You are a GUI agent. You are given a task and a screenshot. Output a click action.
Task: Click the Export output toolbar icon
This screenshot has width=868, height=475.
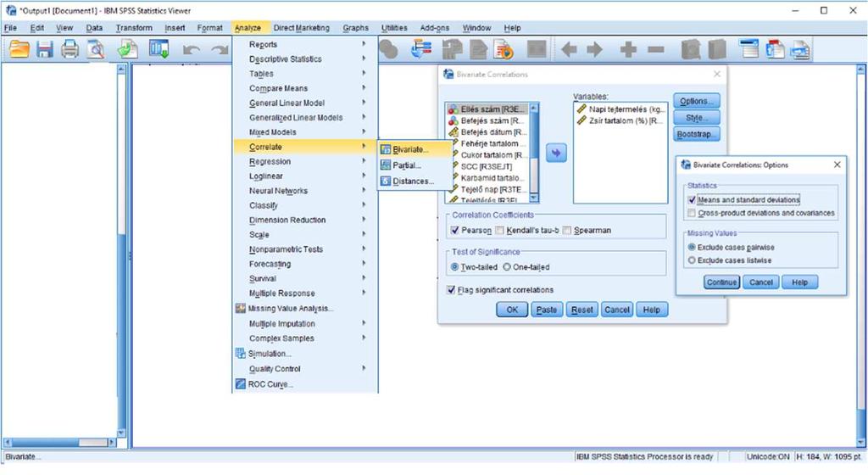point(128,50)
